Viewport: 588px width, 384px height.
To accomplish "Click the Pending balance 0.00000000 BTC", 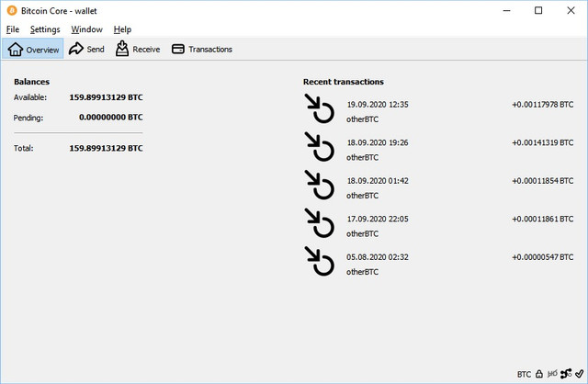I will [111, 118].
